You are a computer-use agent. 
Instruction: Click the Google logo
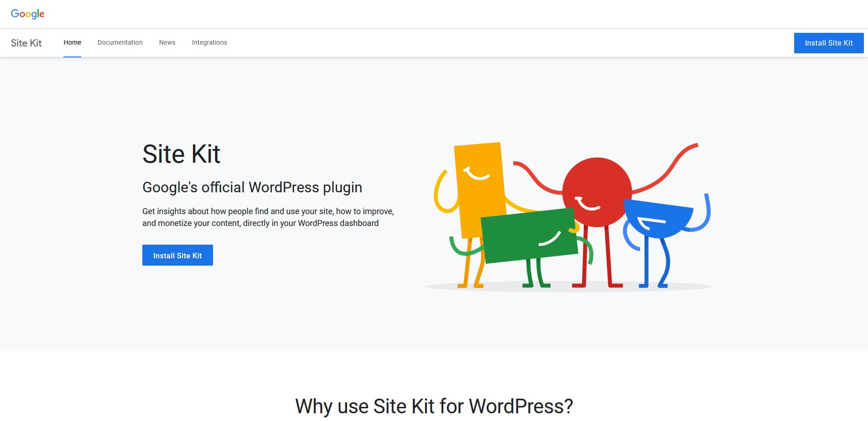point(28,14)
